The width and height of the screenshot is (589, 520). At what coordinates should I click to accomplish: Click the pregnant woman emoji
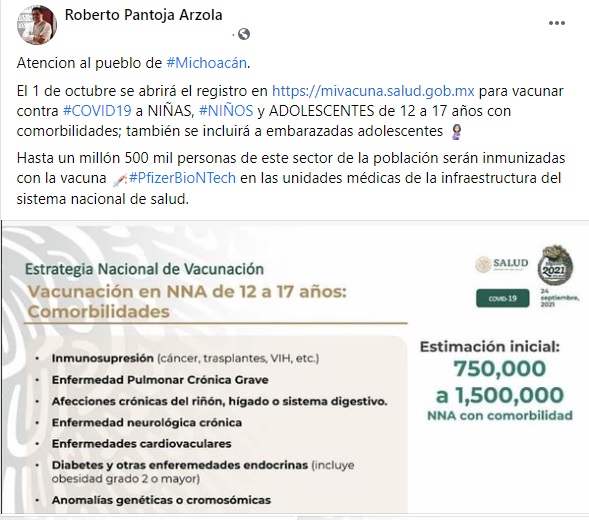pos(456,132)
